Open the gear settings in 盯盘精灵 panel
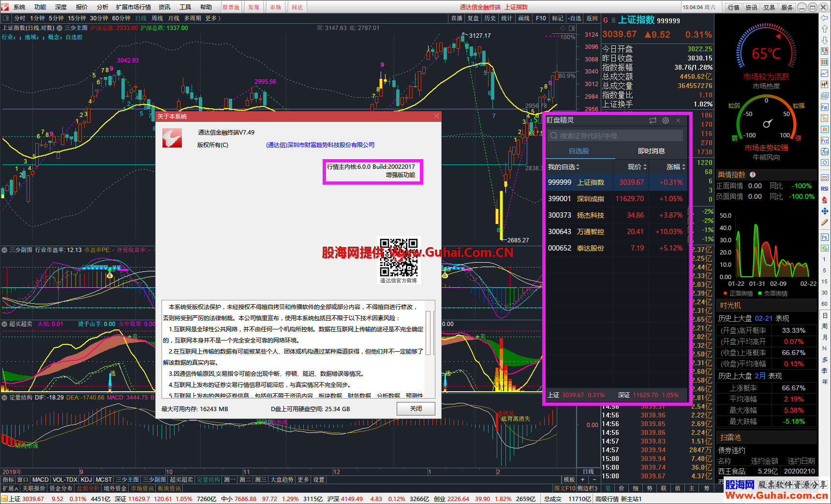This screenshot has height=504, width=831. pos(666,120)
